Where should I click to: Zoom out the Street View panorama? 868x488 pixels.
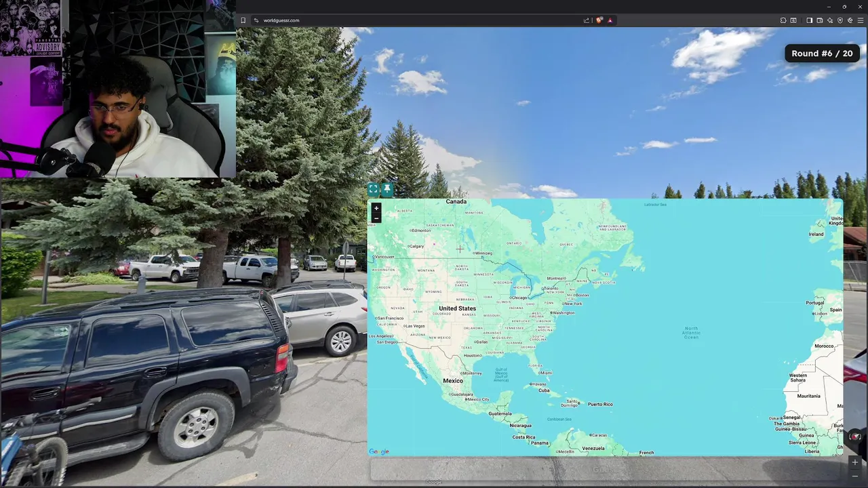tap(855, 476)
